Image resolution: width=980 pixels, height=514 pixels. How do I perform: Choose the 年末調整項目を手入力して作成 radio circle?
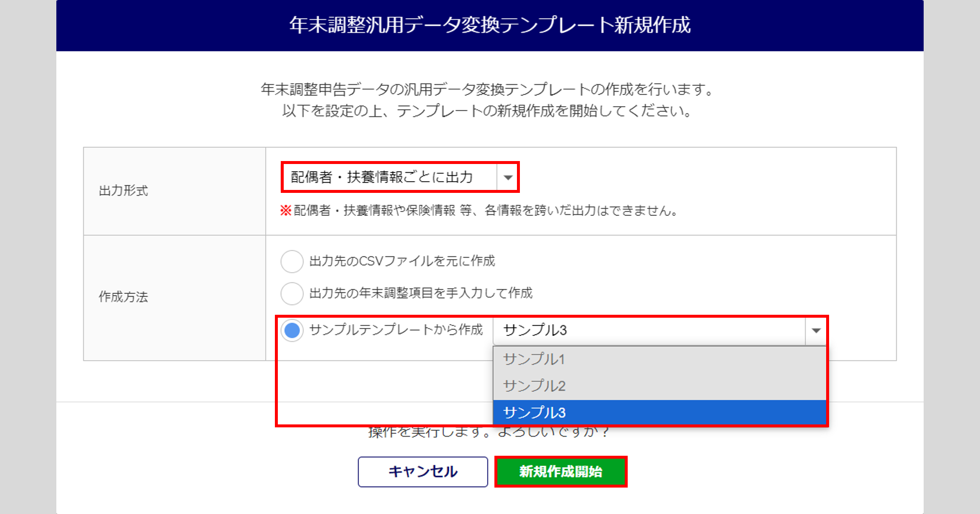(x=292, y=294)
